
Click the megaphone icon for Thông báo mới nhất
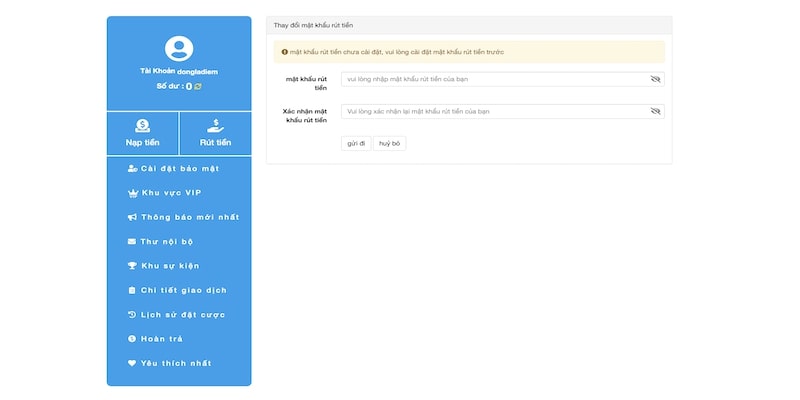pos(132,217)
